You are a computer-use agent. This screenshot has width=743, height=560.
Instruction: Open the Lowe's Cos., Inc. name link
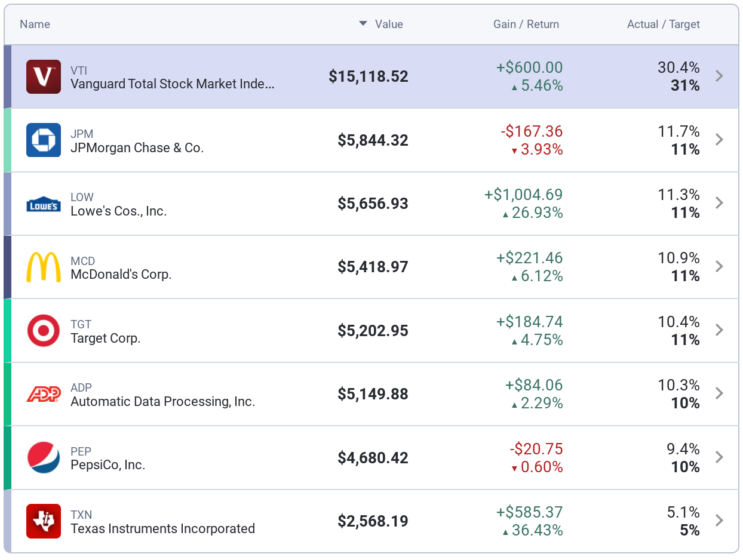coord(118,211)
